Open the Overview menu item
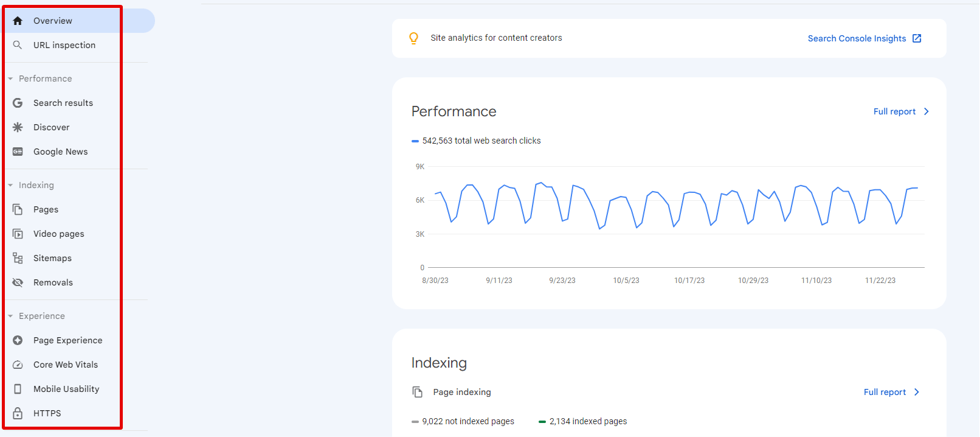Image resolution: width=980 pixels, height=437 pixels. [78, 21]
